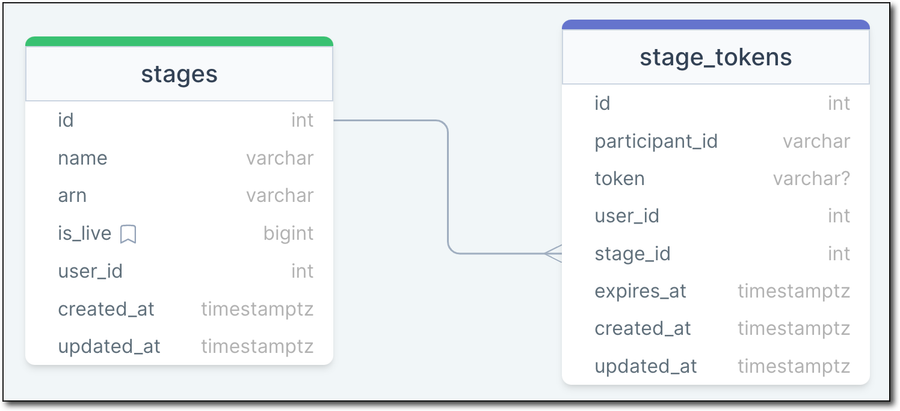The height and width of the screenshot is (411, 900).
Task: Select user_id row in stages table
Action: click(x=179, y=271)
